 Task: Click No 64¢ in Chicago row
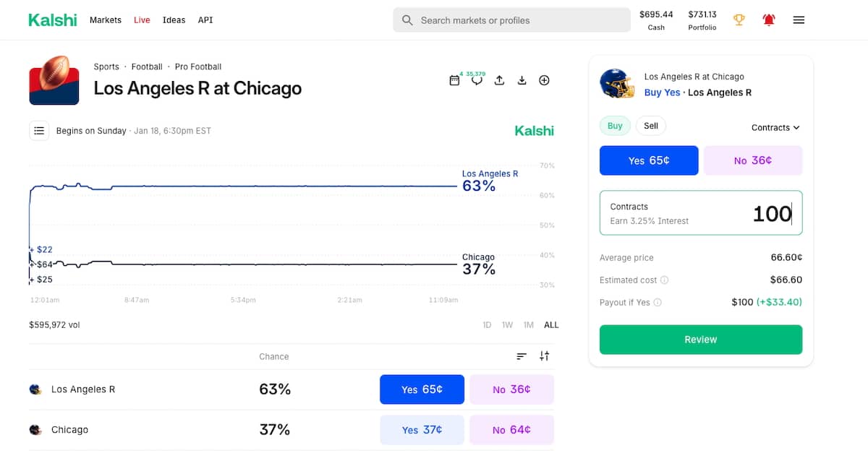click(511, 430)
